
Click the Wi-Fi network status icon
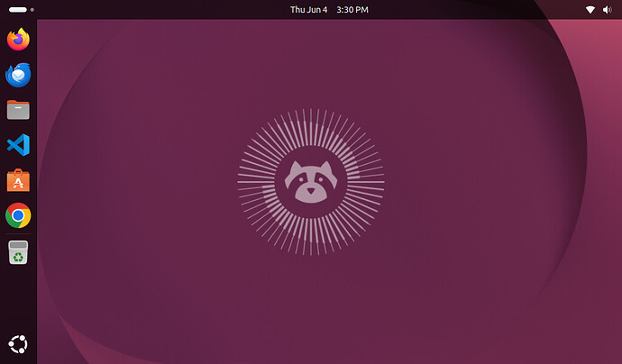(590, 10)
